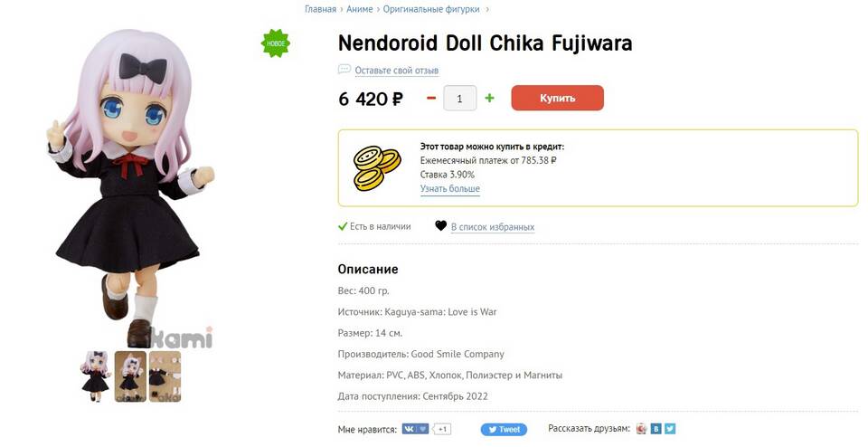Viewport: 868px width, 447px height.
Task: Open 'Узнать больше' credit link
Action: 449,188
